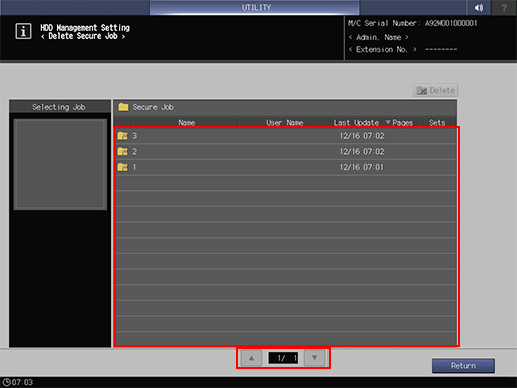Click the Selecting Job preview thumbnail area

tap(60, 164)
